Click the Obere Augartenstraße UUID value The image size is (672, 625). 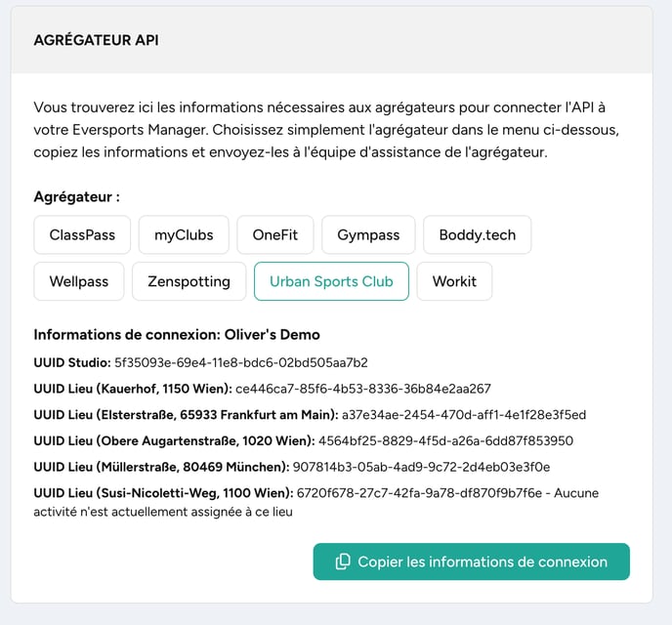tap(445, 440)
